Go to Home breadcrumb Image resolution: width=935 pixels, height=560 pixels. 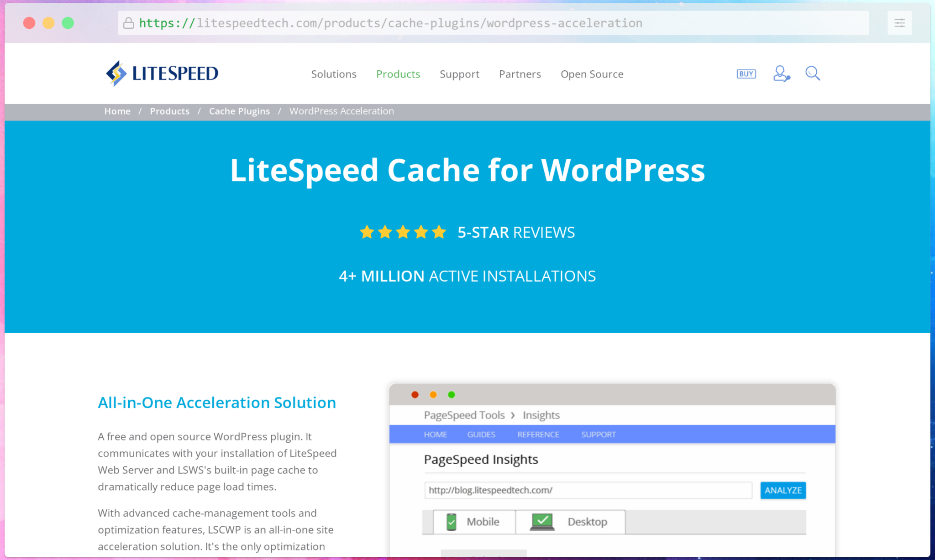(x=117, y=111)
